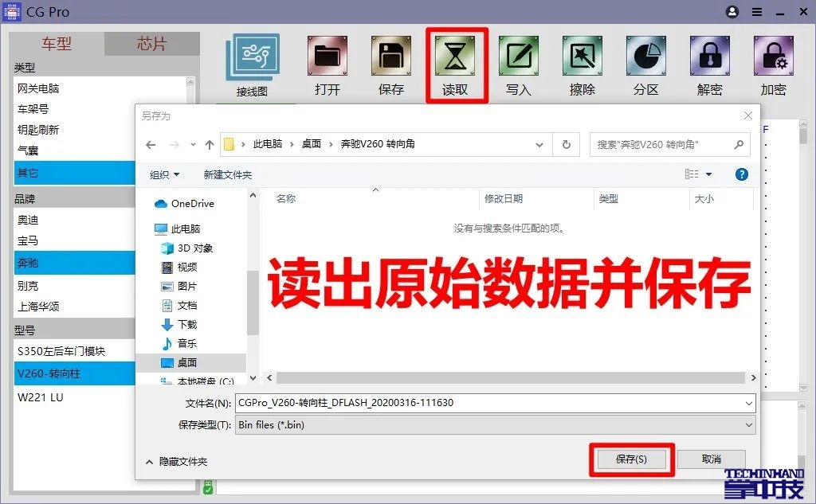Click the 保存(S) save button
Image resolution: width=816 pixels, height=504 pixels.
pyautogui.click(x=631, y=459)
